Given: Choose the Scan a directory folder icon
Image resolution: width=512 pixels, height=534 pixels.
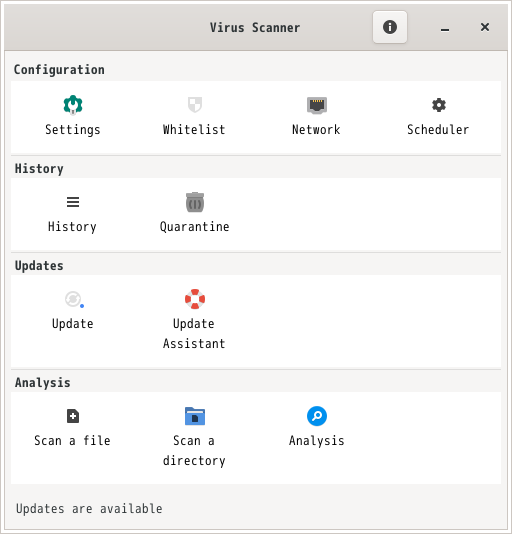Looking at the screenshot, I should [195, 416].
